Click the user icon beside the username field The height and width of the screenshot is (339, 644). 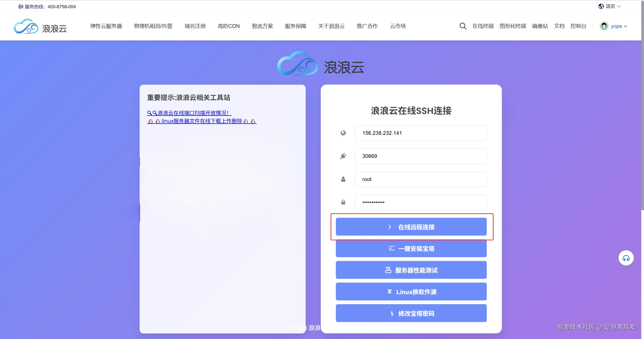[343, 179]
